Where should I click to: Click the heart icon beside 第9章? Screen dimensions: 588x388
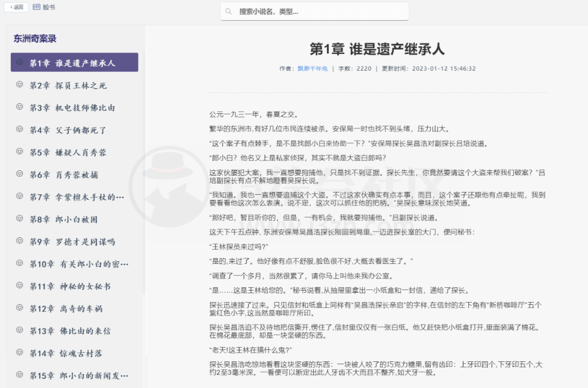[20, 241]
